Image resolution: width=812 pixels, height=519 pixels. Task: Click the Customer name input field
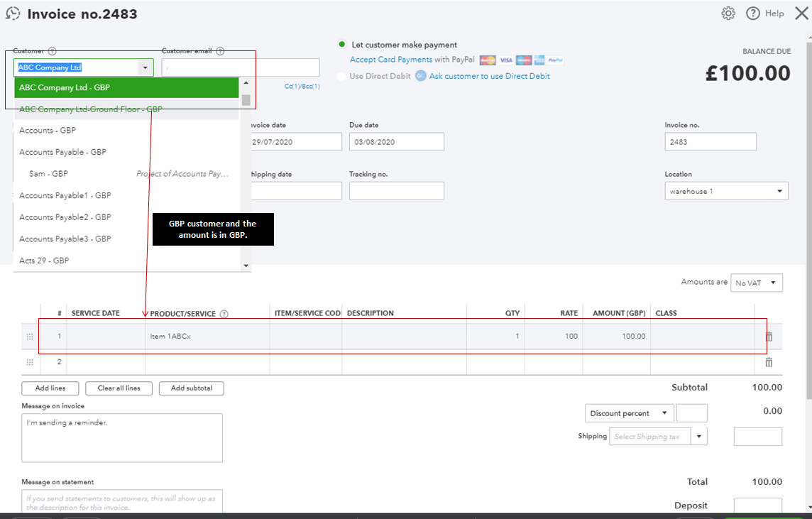click(x=76, y=67)
